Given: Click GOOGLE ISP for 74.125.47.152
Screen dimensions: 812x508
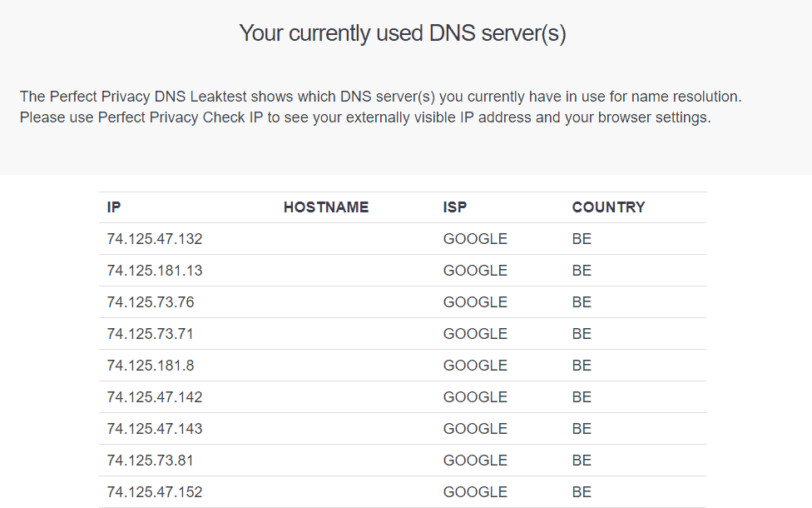Looking at the screenshot, I should (475, 492).
